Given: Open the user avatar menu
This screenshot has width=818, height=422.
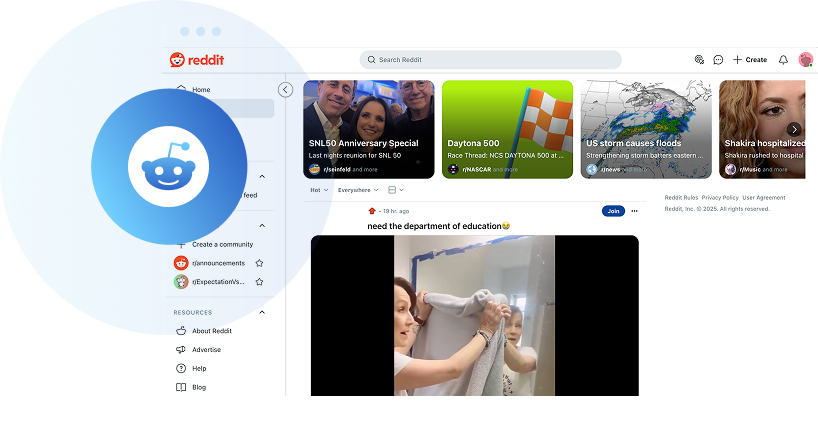Looking at the screenshot, I should tap(805, 59).
